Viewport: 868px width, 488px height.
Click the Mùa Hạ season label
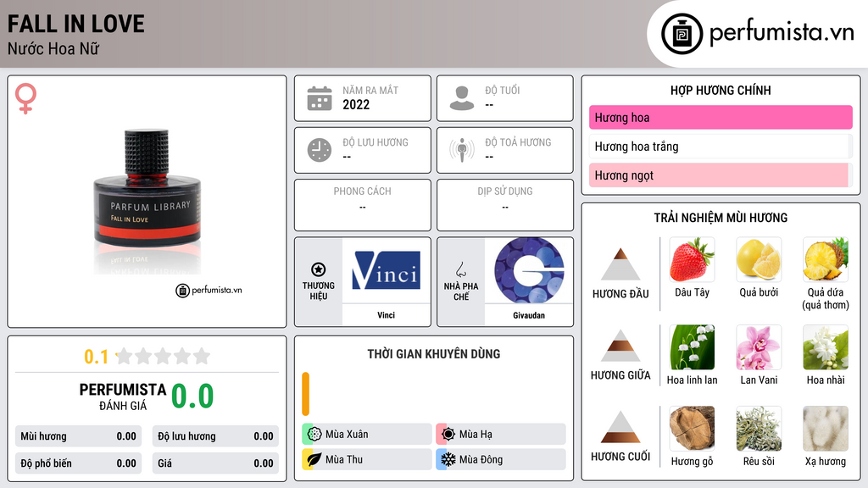point(476,435)
